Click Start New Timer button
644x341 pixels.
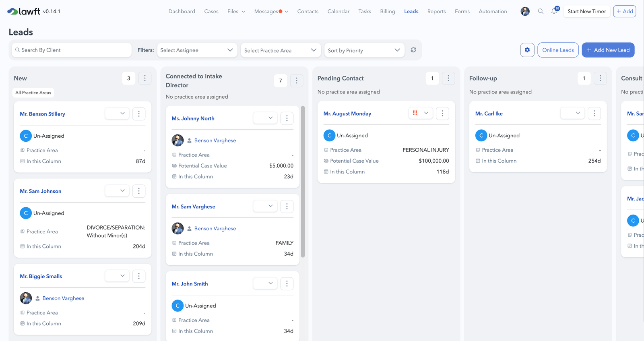click(587, 11)
